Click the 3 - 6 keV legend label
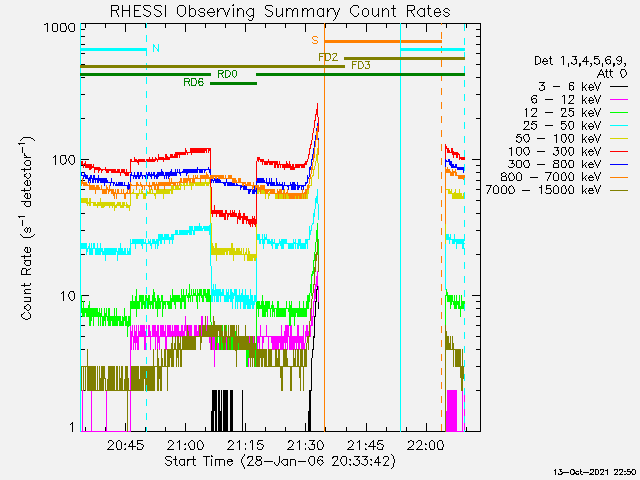Screen dimensions: 640x480 pyautogui.click(x=569, y=87)
